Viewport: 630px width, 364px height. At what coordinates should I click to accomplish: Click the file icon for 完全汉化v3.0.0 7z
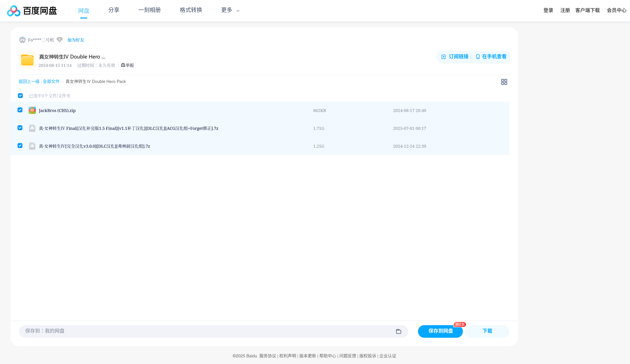(x=32, y=146)
